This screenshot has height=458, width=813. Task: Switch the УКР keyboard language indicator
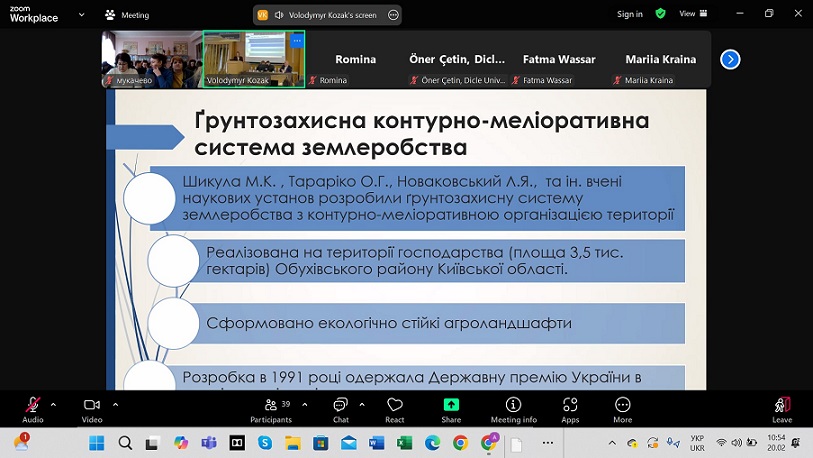coord(697,443)
